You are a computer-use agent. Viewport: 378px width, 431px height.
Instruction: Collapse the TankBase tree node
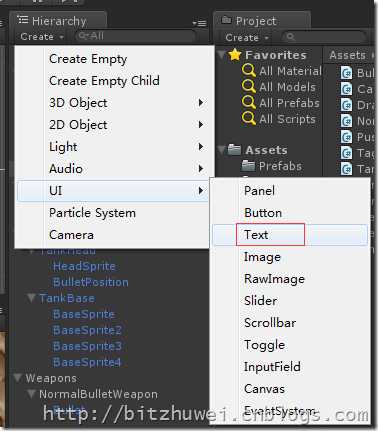(x=32, y=298)
